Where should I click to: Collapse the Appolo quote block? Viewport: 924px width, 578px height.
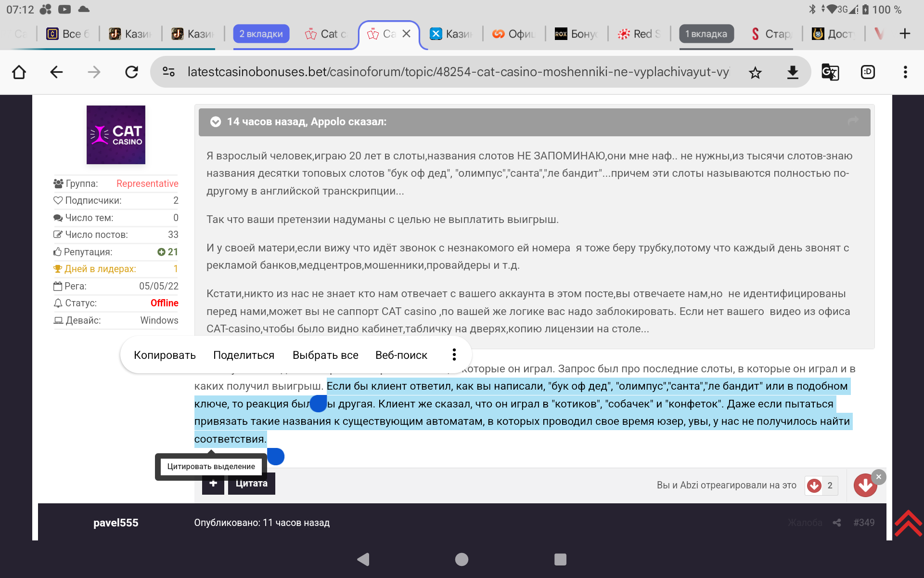tap(215, 122)
